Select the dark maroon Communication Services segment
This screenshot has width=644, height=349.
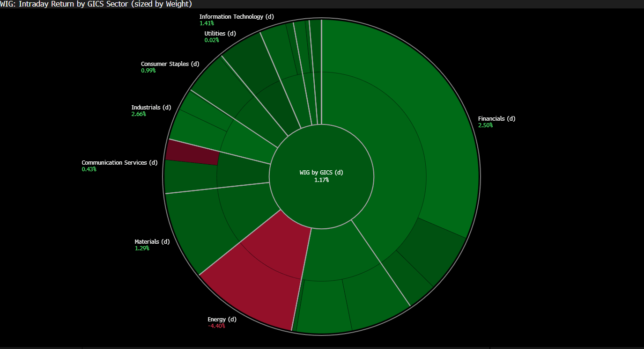click(192, 153)
